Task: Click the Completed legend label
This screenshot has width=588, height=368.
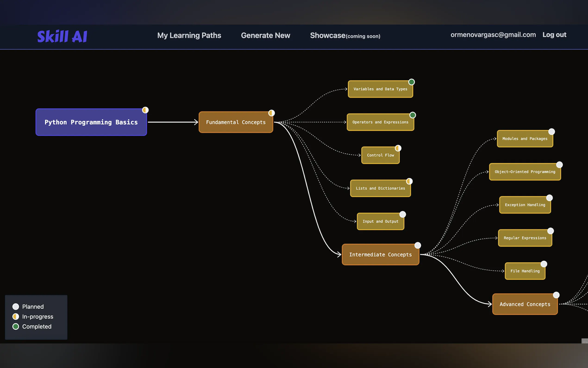Action: (x=37, y=327)
